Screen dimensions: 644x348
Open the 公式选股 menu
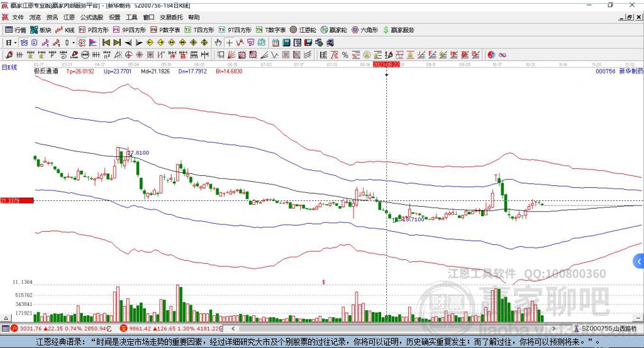(92, 17)
